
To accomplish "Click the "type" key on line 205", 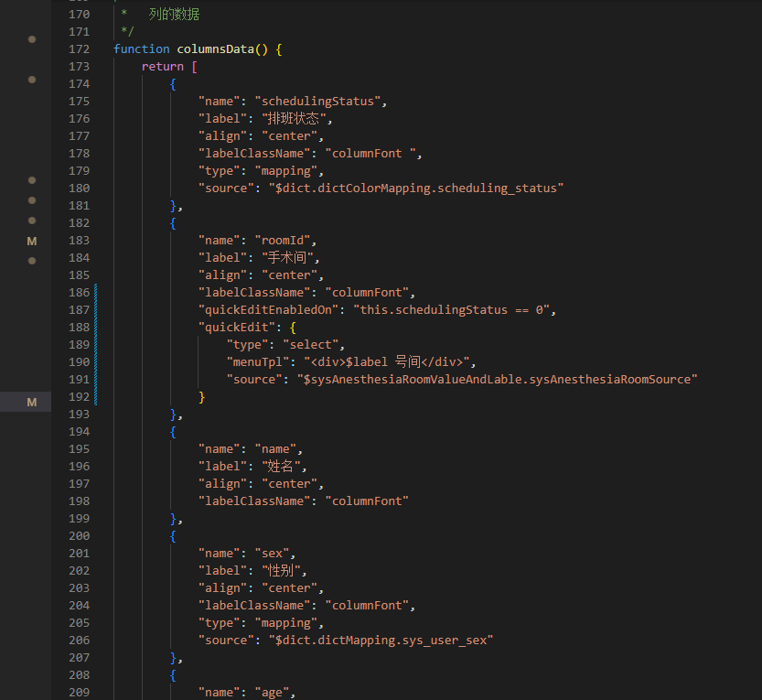I will point(220,623).
